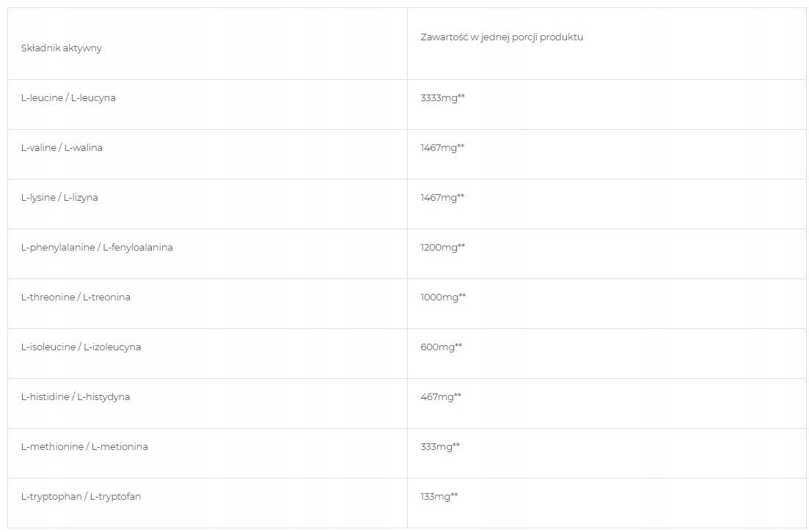Select the 'L-tryptophan / L-tryptofan' cell

coord(81,497)
